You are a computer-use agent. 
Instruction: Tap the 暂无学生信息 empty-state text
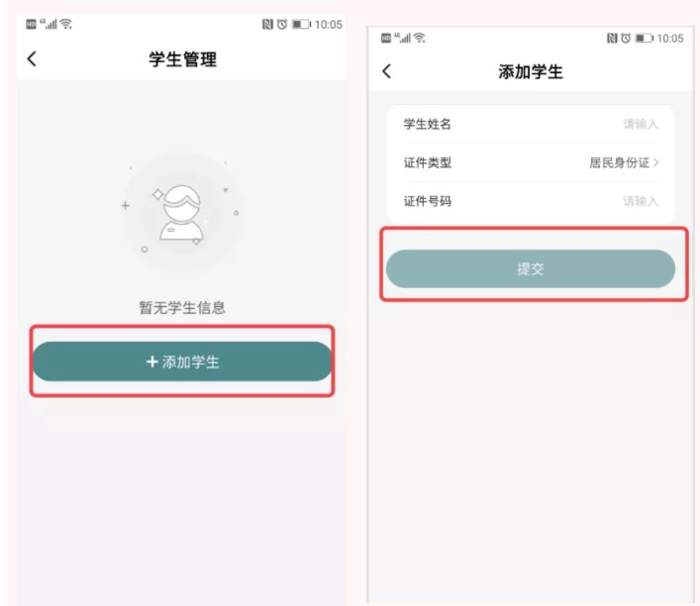[182, 307]
